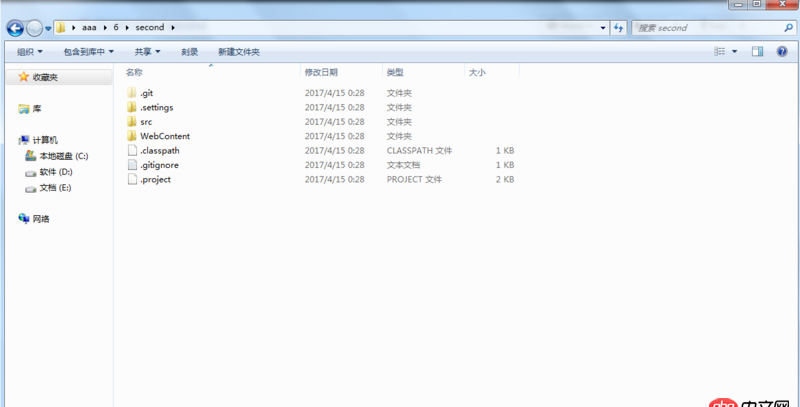Click the .project file icon
This screenshot has width=800, height=407.
click(132, 179)
